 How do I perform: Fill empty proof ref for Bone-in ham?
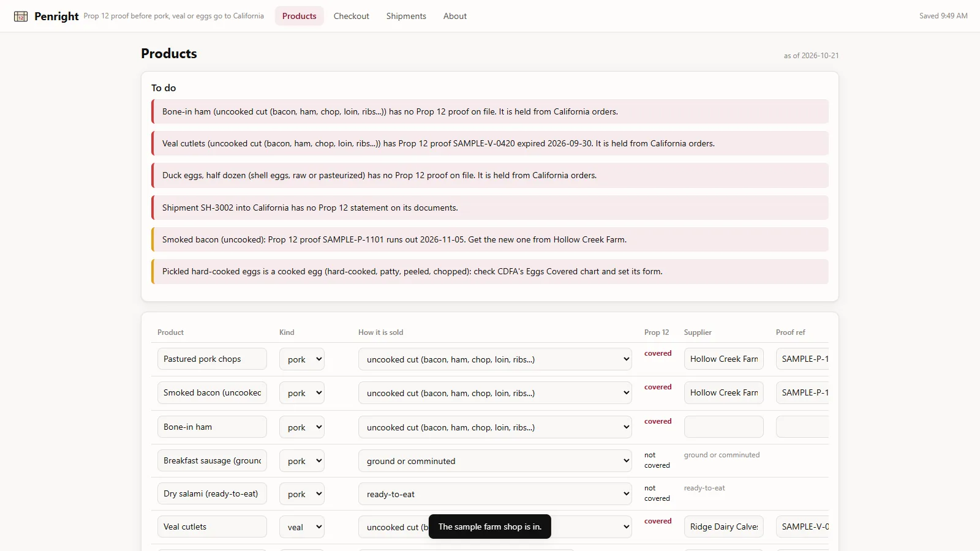tap(802, 427)
